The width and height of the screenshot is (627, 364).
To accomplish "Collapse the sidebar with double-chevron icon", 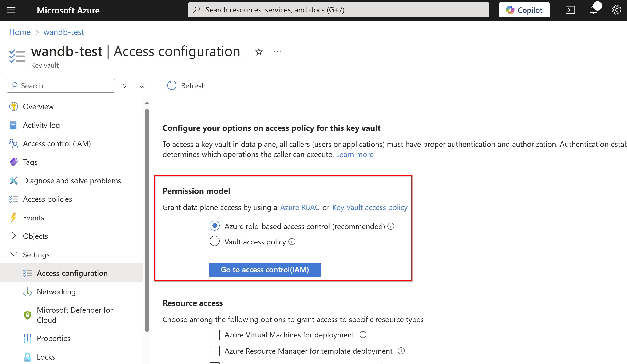I will tap(142, 86).
